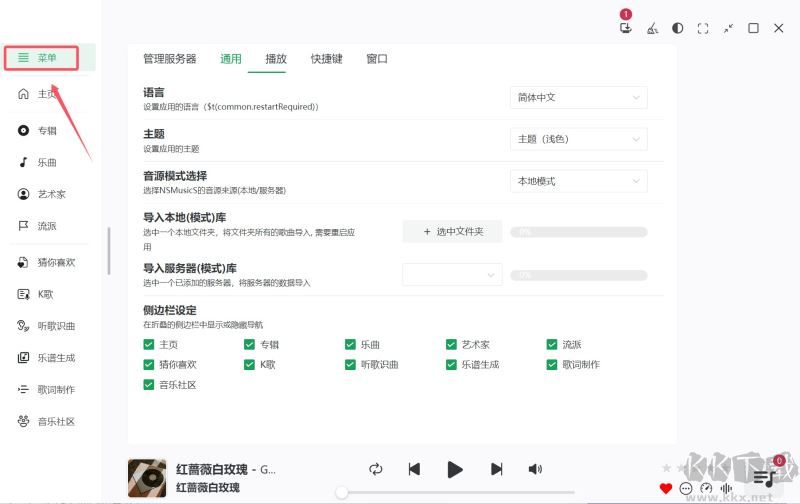Click the red heart favorite icon
The width and height of the screenshot is (800, 504).
[x=666, y=489]
